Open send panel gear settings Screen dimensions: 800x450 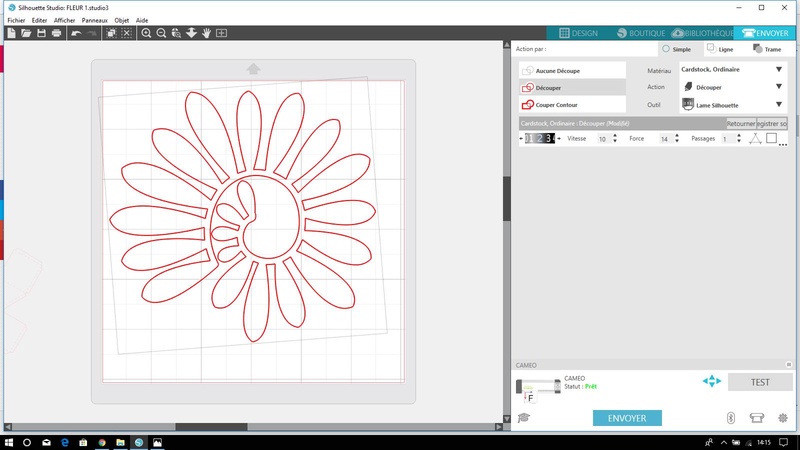(783, 418)
